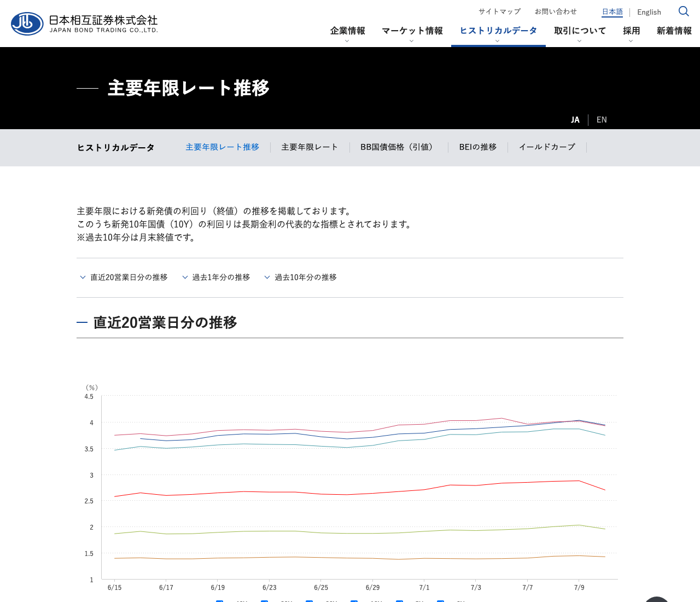Viewport: 700px width, 602px height.
Task: Click the 6/29 x-axis date label
Action: click(372, 588)
